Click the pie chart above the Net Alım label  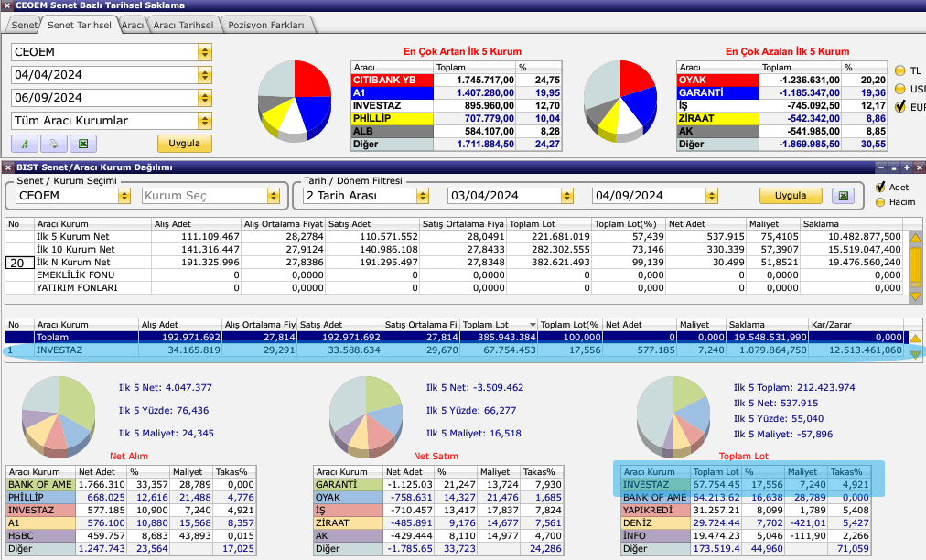(x=59, y=417)
